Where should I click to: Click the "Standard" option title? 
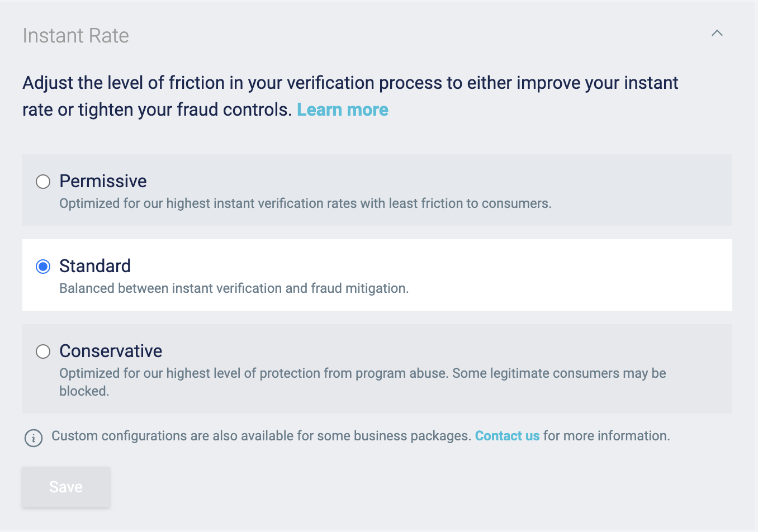(x=95, y=266)
